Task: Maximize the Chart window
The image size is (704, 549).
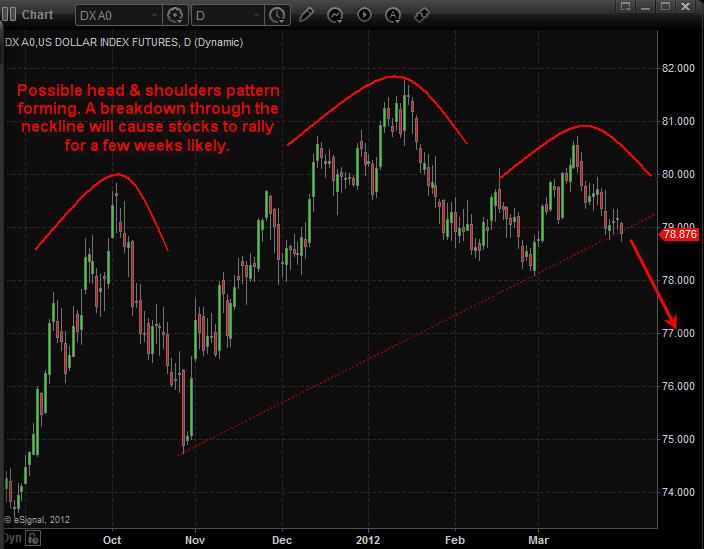Action: tap(665, 6)
